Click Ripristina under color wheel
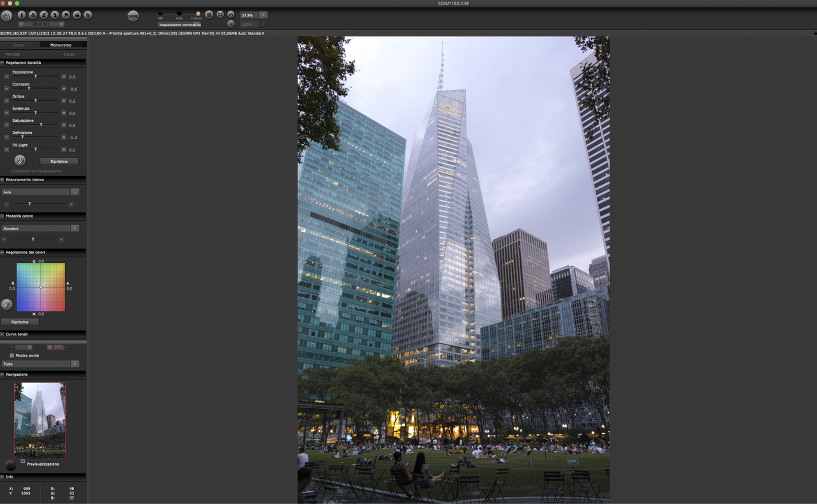The image size is (817, 504). coord(20,322)
